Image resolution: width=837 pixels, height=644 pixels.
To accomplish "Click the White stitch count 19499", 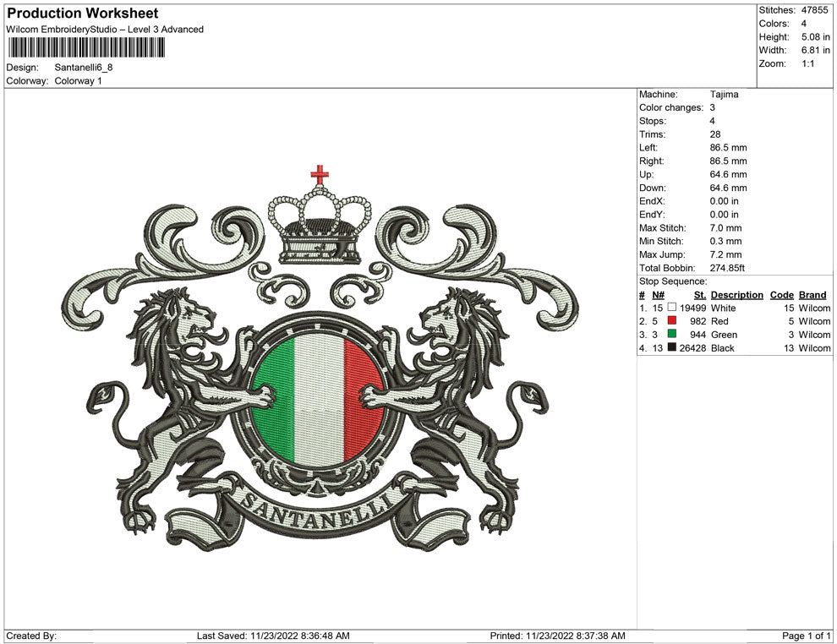I will coord(692,308).
